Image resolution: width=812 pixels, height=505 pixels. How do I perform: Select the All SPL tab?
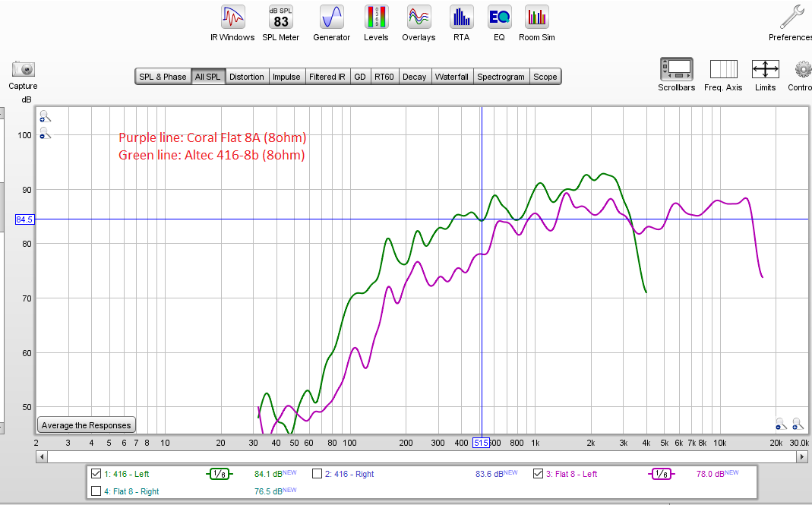(x=207, y=77)
